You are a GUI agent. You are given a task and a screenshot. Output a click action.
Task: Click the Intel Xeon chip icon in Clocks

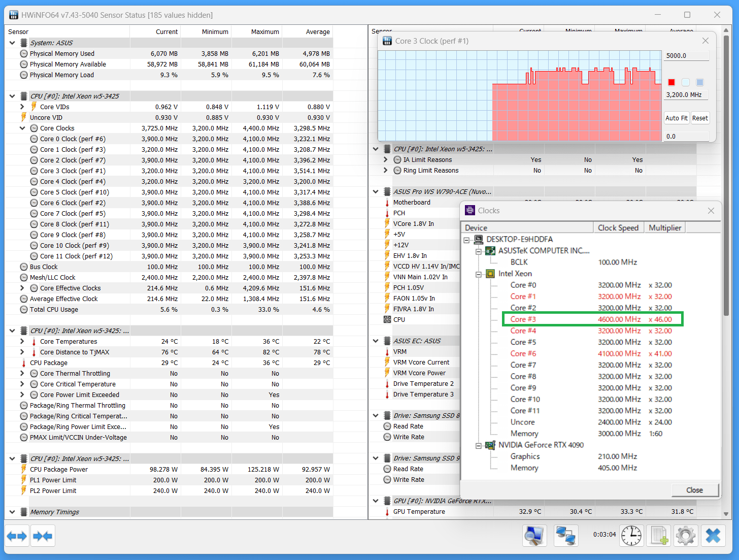490,274
